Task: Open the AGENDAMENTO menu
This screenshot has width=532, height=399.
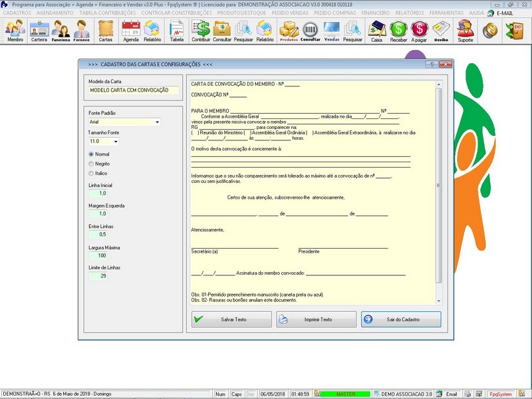Action: (55, 13)
